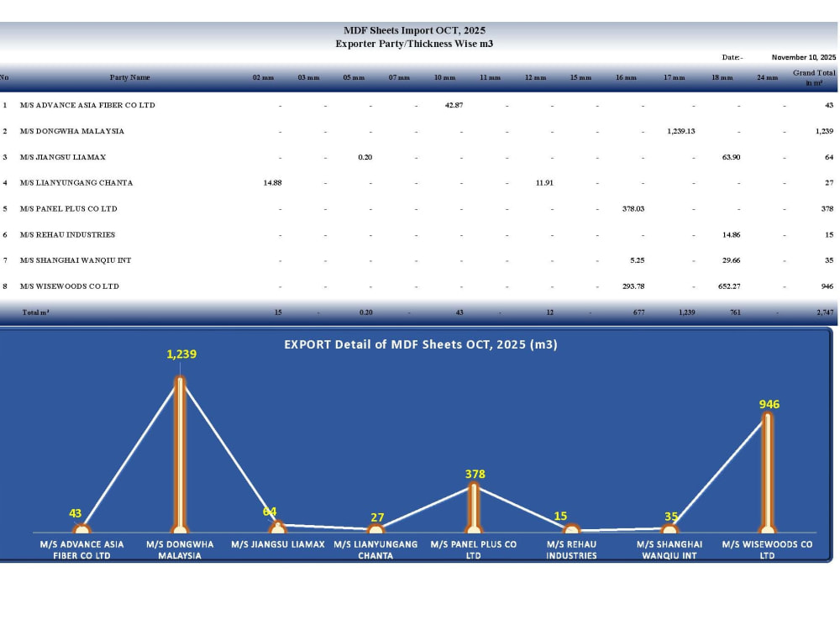Click axis label 'M/S DONGWHA MALAYSIA'
The image size is (840, 630).
click(180, 550)
